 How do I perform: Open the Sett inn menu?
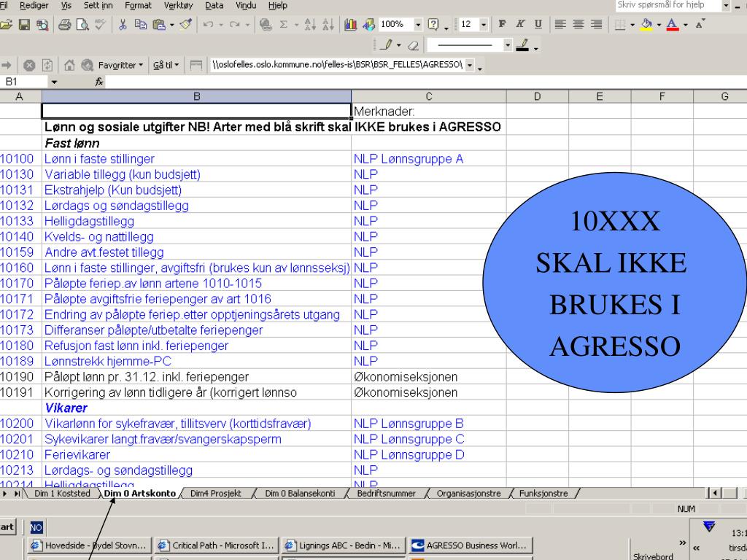coord(98,5)
